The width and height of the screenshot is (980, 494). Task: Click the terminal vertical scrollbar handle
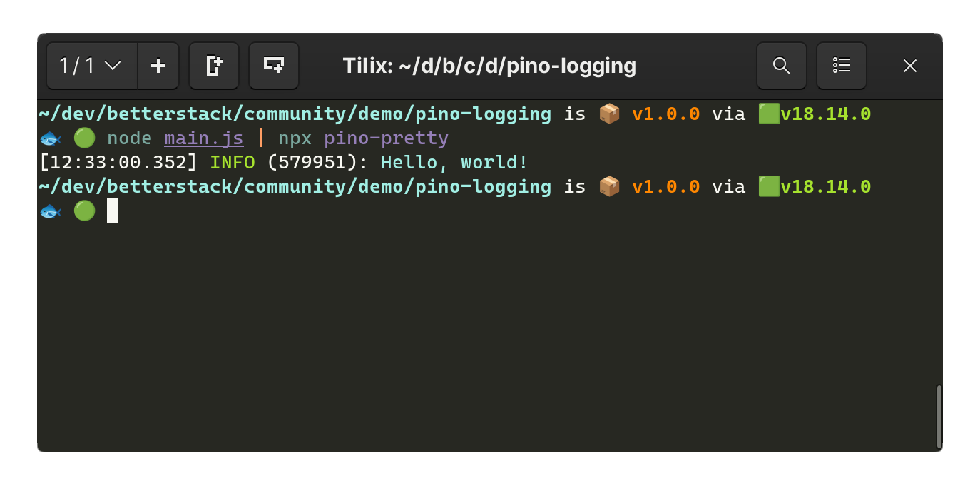939,416
